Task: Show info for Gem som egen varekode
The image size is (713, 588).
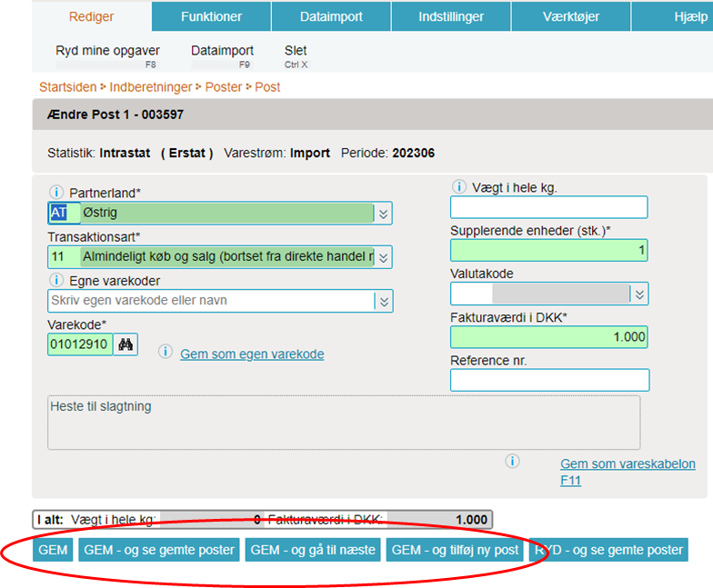Action: point(166,351)
